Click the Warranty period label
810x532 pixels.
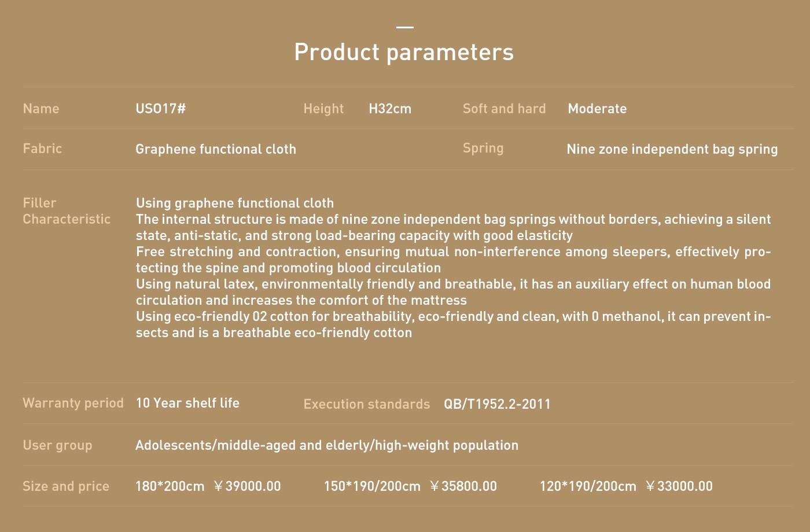(73, 403)
